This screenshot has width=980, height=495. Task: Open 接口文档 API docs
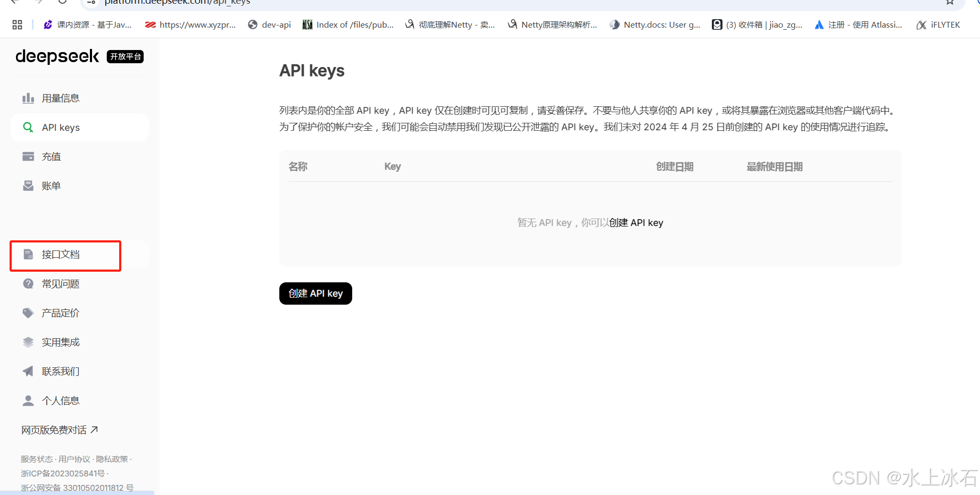tap(80, 254)
